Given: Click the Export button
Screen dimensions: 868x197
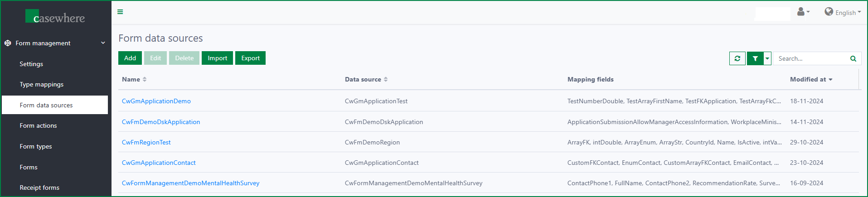Looking at the screenshot, I should [x=250, y=58].
